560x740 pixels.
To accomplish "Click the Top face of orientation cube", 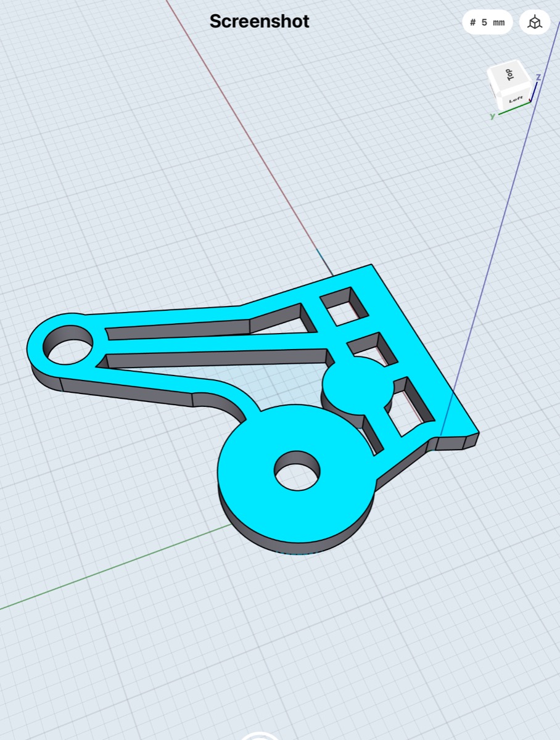I will coord(508,75).
